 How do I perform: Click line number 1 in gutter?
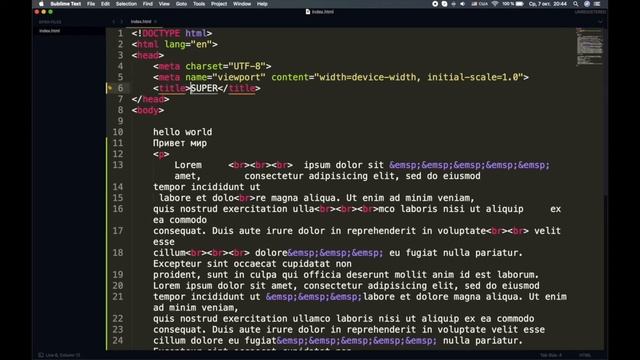click(120, 33)
